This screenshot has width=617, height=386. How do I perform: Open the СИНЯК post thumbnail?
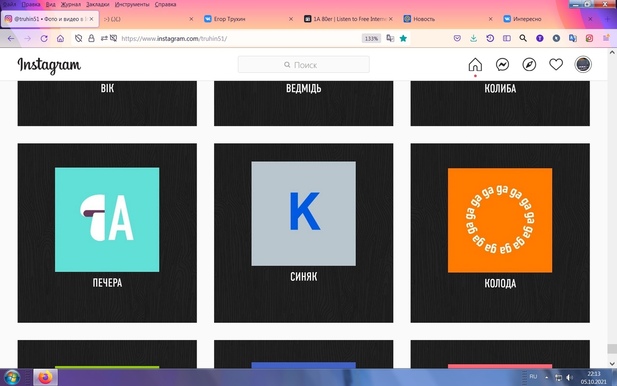tap(303, 233)
